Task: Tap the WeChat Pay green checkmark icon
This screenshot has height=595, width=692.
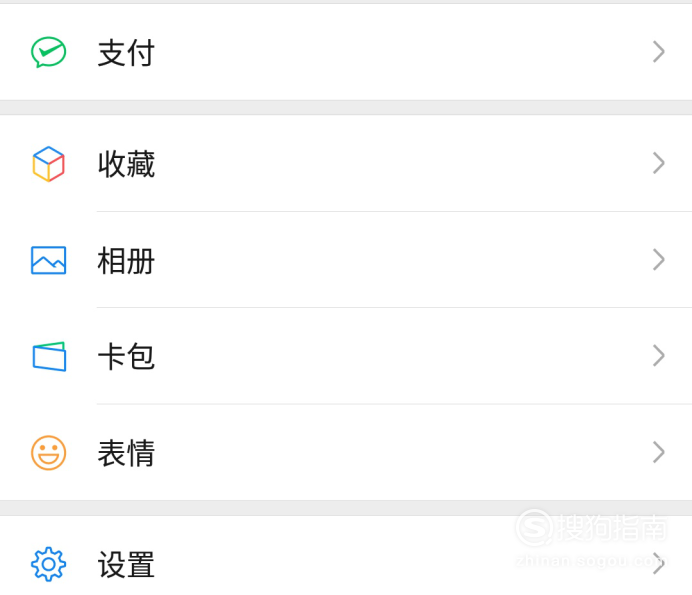Action: [x=49, y=52]
